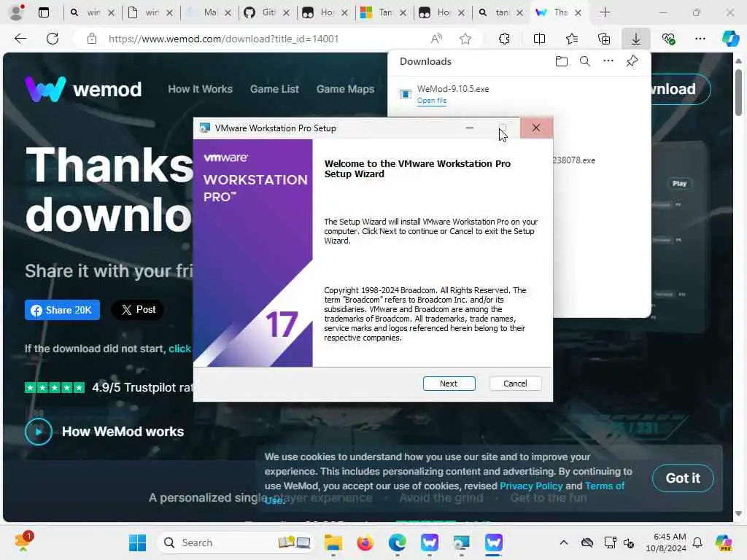
Task: Open the Copilot sidebar icon
Action: pos(730,39)
